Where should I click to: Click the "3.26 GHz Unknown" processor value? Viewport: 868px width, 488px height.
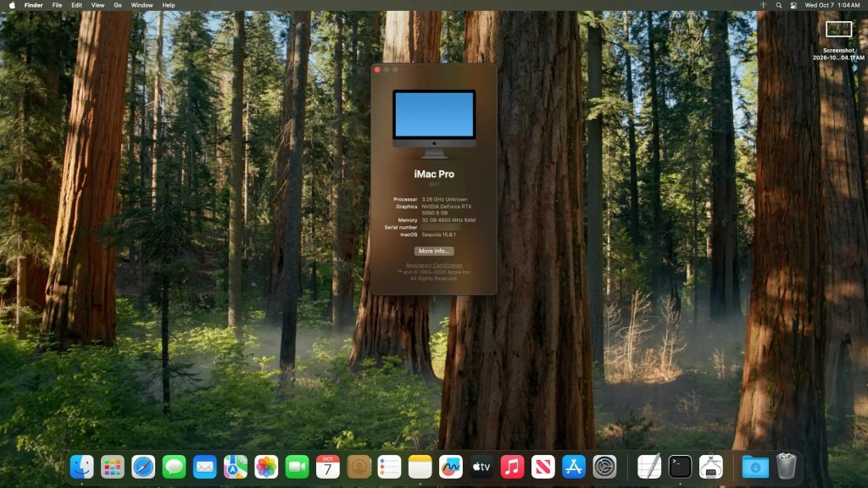coord(444,199)
